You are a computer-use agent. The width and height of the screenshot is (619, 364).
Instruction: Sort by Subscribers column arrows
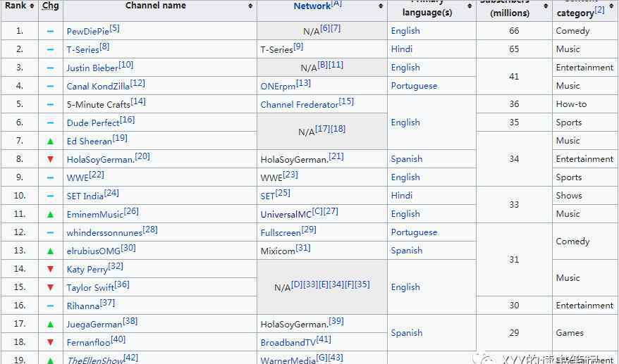point(546,6)
